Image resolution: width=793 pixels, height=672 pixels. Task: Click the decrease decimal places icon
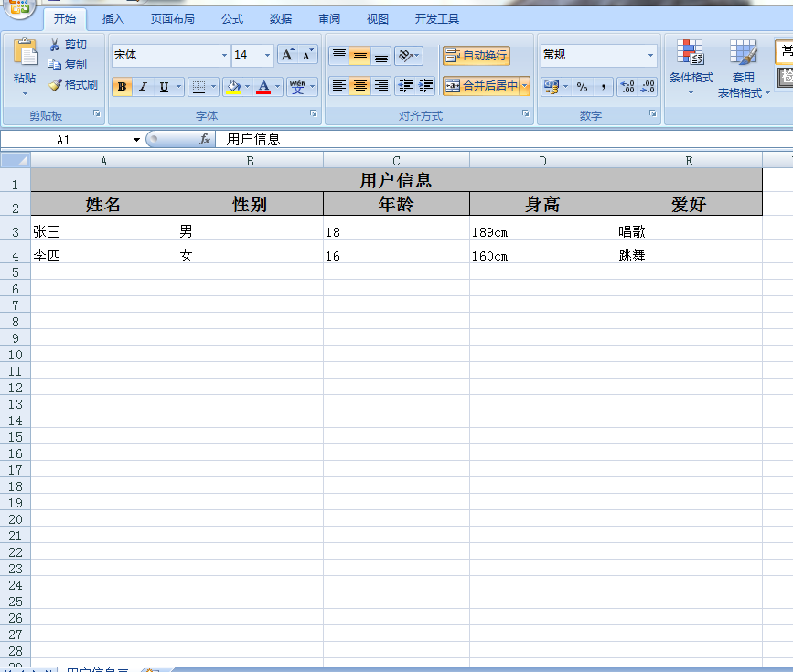[648, 87]
